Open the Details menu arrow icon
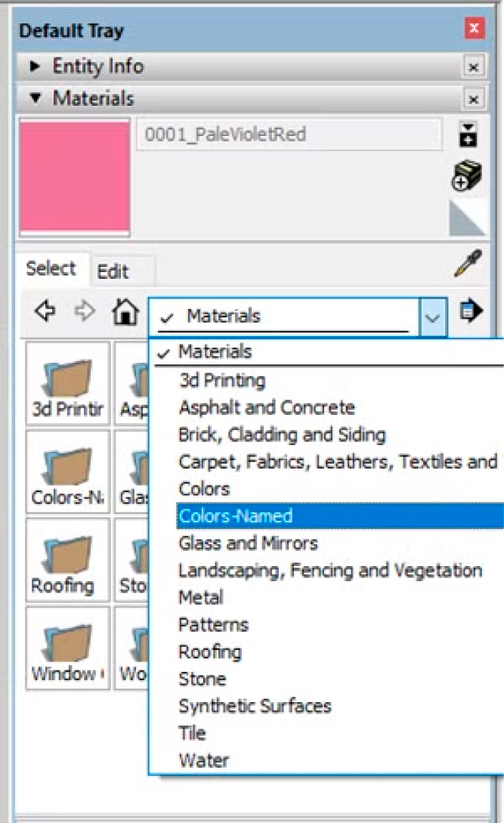Viewport: 504px width, 823px height. pos(471,311)
